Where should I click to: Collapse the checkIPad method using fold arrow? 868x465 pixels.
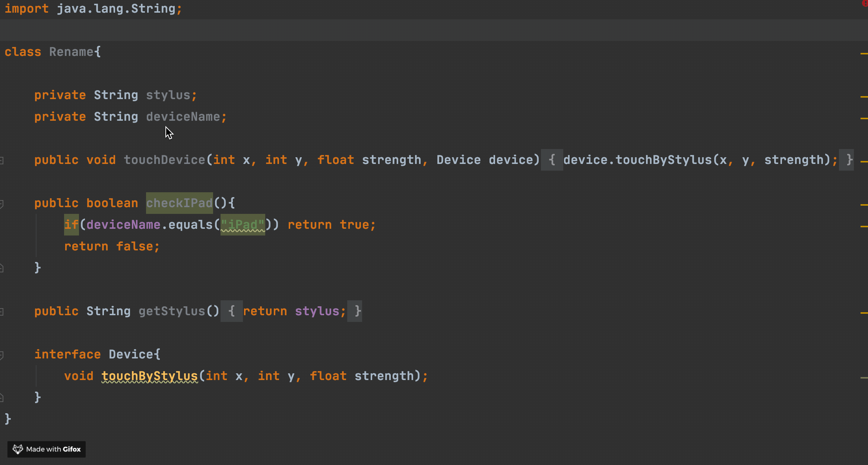(2, 204)
